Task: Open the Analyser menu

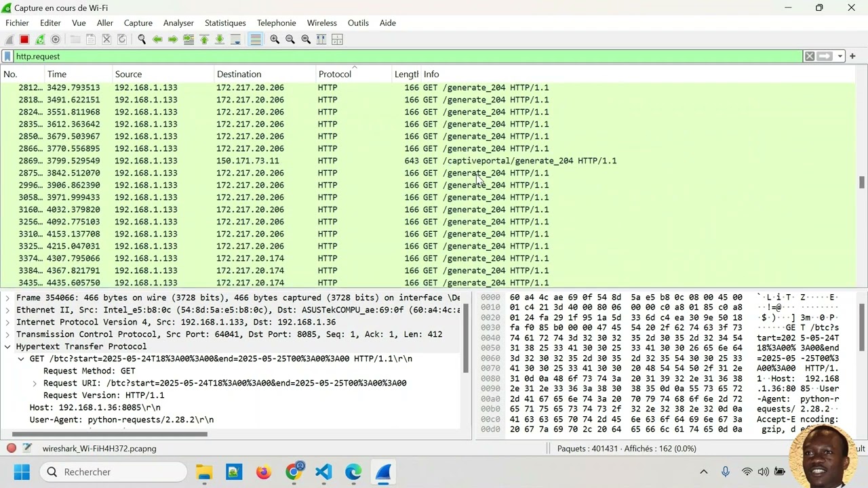Action: (x=178, y=23)
